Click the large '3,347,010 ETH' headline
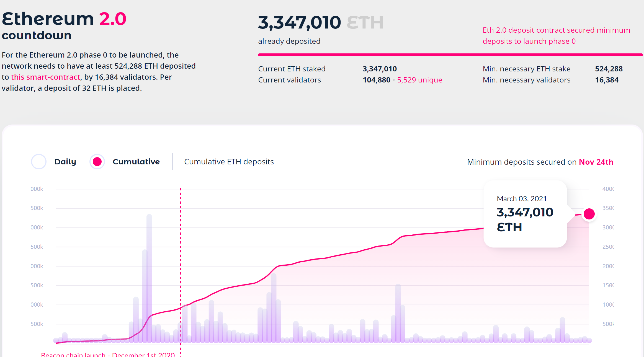 pyautogui.click(x=321, y=22)
